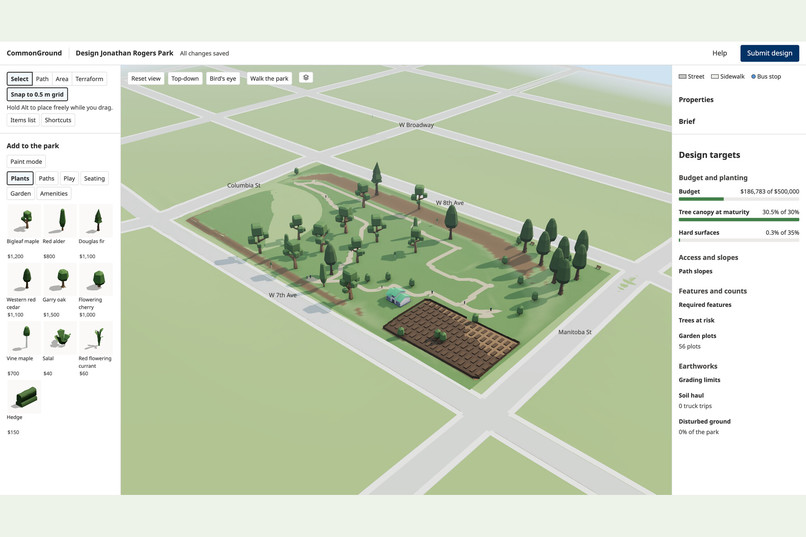Viewport: 806px width, 537px height.
Task: Expand the Trees at risk target
Action: click(697, 320)
